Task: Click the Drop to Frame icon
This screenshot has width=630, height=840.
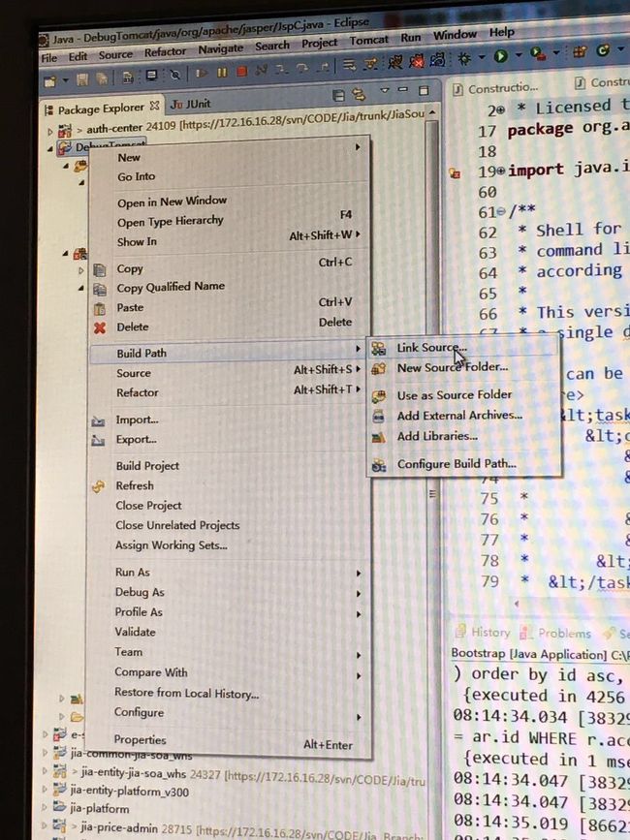Action: (x=349, y=65)
